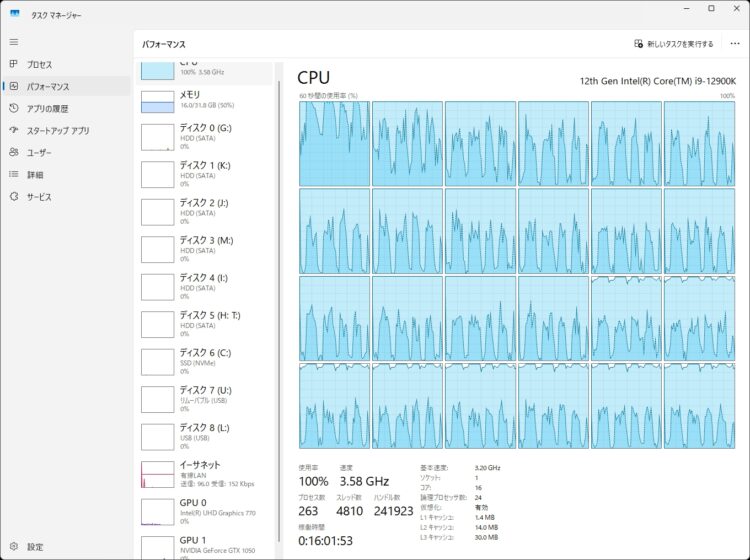This screenshot has width=750, height=560.
Task: Open 設定 gear at sidebar bottom
Action: click(x=14, y=546)
